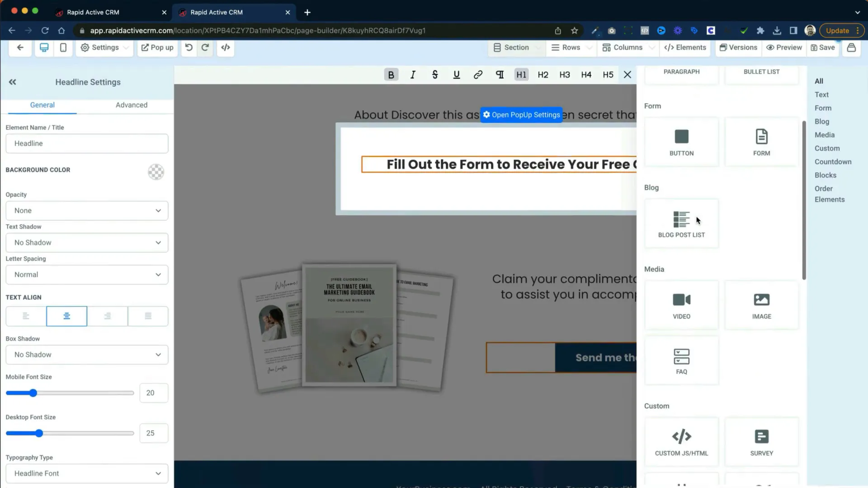Click the paragraph format icon
This screenshot has height=488, width=868.
point(500,75)
